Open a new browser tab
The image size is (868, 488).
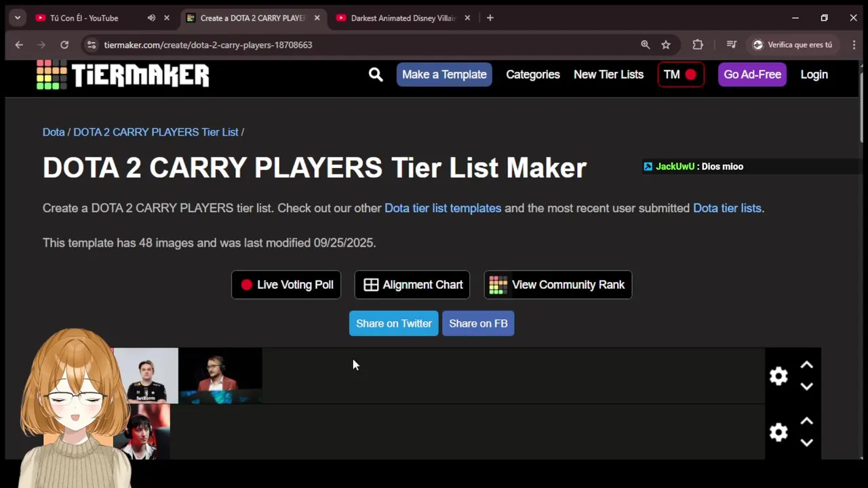coord(490,18)
